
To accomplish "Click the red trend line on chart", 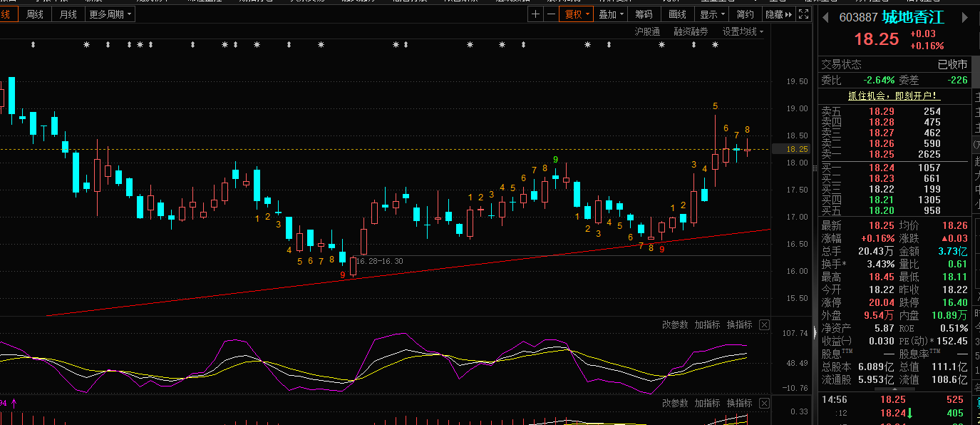I will [x=408, y=272].
